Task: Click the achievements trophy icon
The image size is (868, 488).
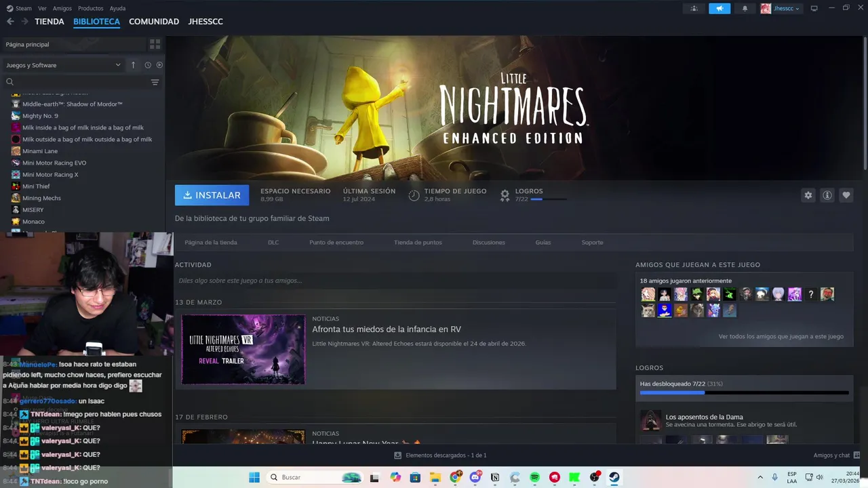Action: [505, 195]
